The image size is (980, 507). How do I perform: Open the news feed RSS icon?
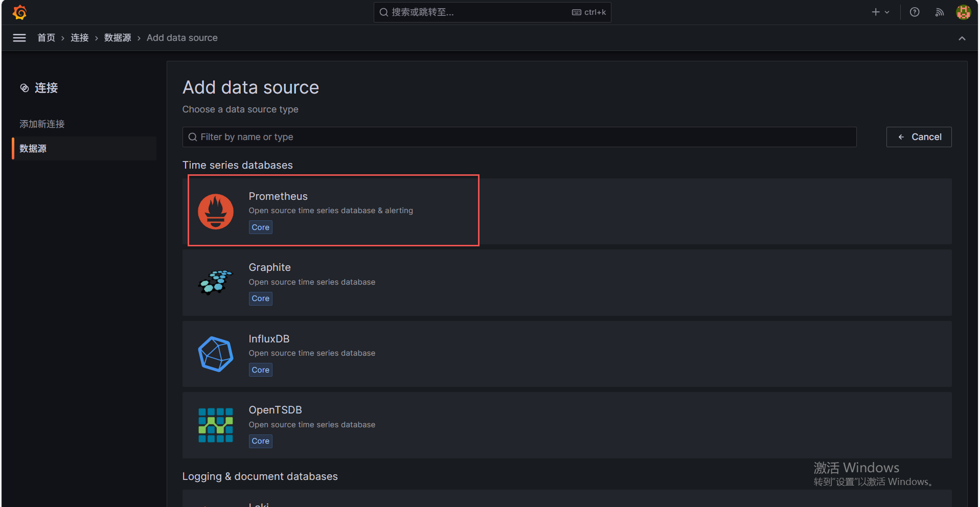click(x=939, y=12)
